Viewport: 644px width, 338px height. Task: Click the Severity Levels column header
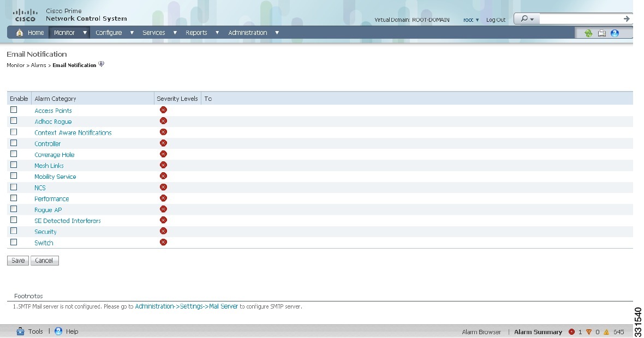click(177, 99)
